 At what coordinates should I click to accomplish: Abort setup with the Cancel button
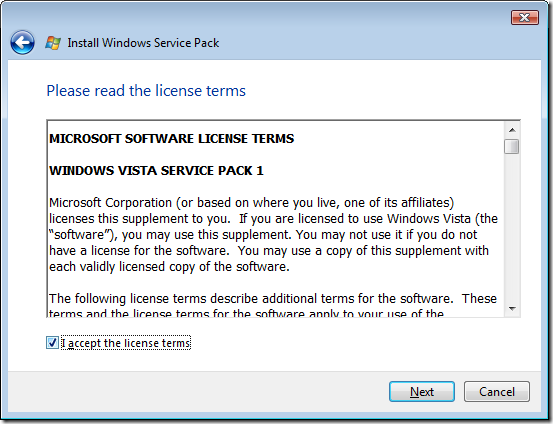[x=497, y=392]
